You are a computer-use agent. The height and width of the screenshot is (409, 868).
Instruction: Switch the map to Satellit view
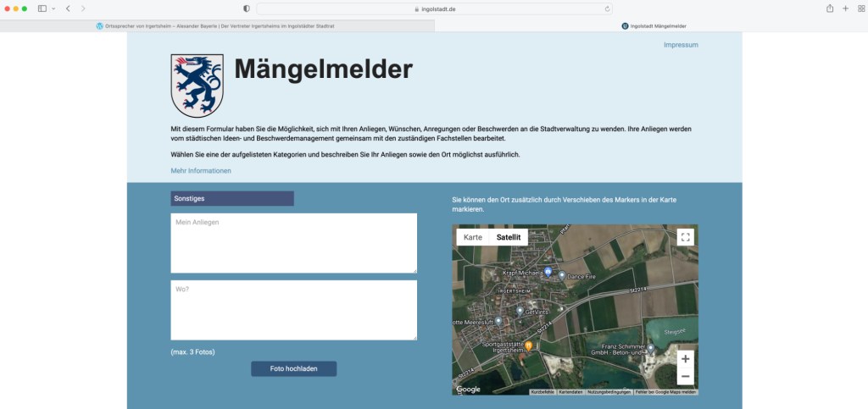pos(509,237)
